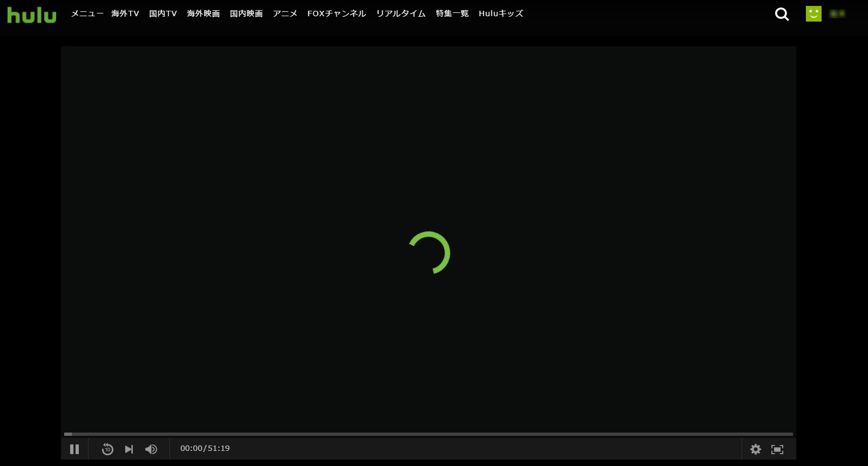The image size is (868, 466).
Task: Open the メニュー menu
Action: (x=87, y=13)
